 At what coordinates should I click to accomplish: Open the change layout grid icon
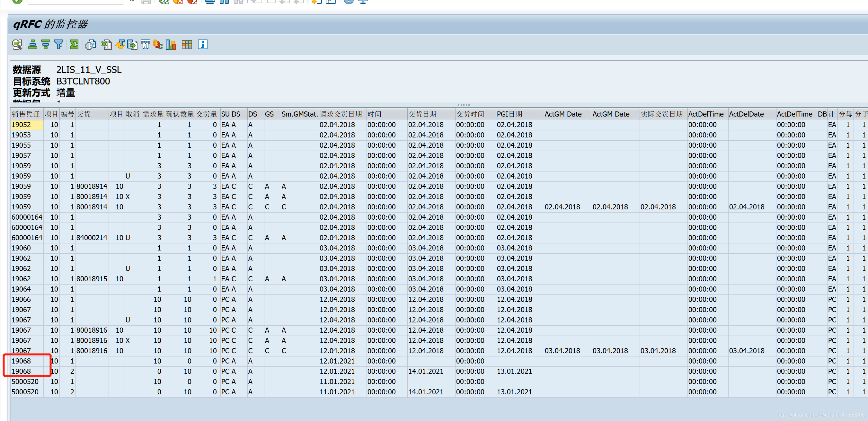point(187,44)
